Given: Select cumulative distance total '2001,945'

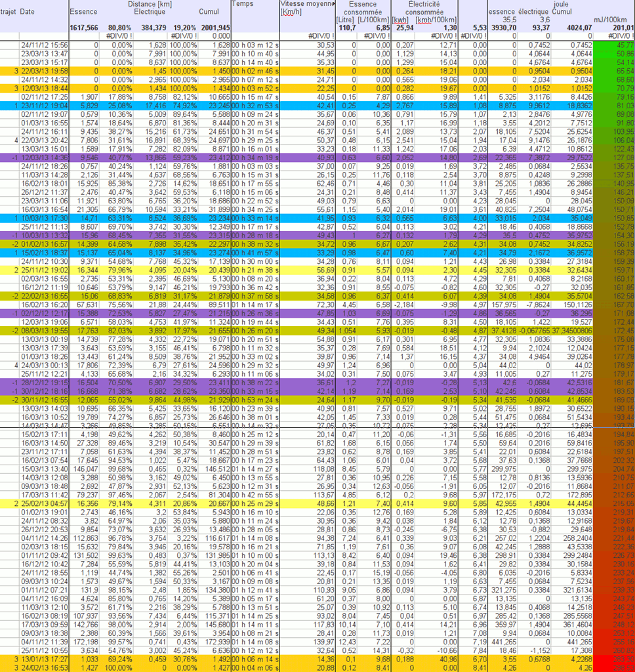Looking at the screenshot, I should [216, 28].
